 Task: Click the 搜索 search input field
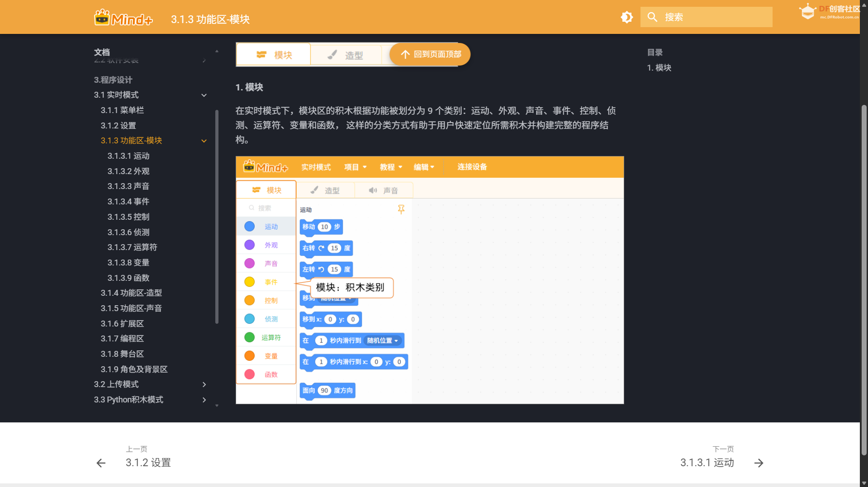[706, 17]
